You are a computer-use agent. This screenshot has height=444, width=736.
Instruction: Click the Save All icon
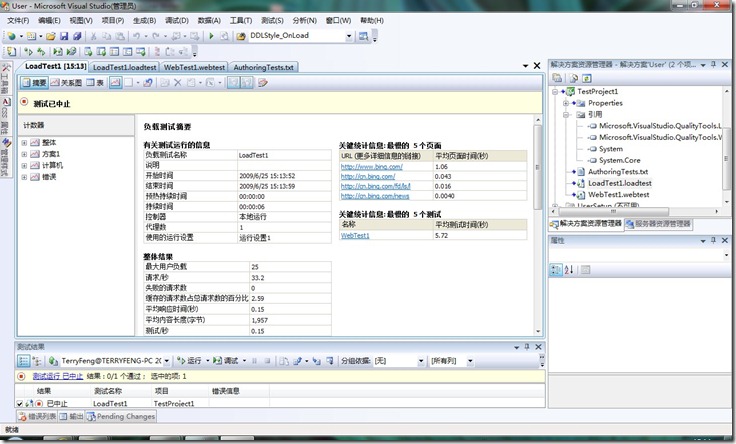coord(77,36)
